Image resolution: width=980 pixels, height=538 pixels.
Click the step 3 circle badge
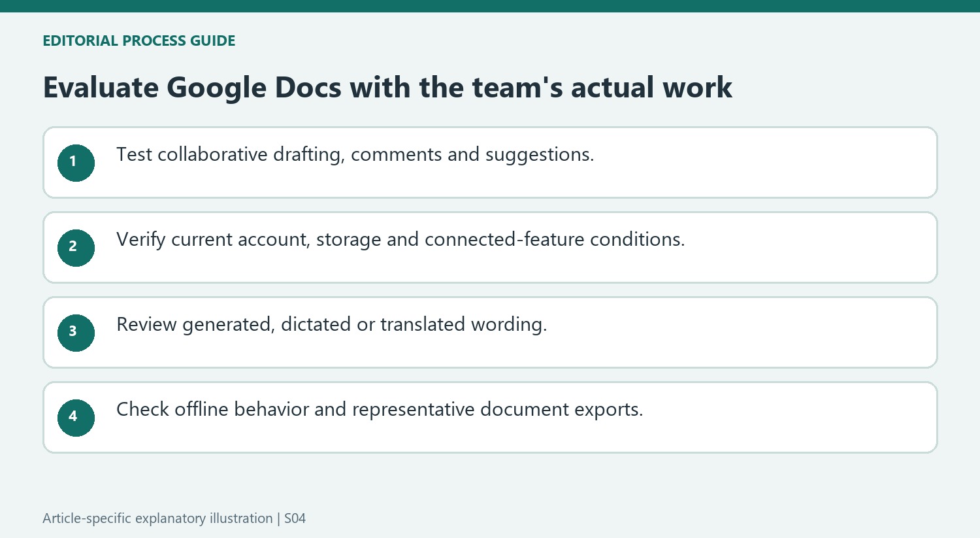[76, 333]
